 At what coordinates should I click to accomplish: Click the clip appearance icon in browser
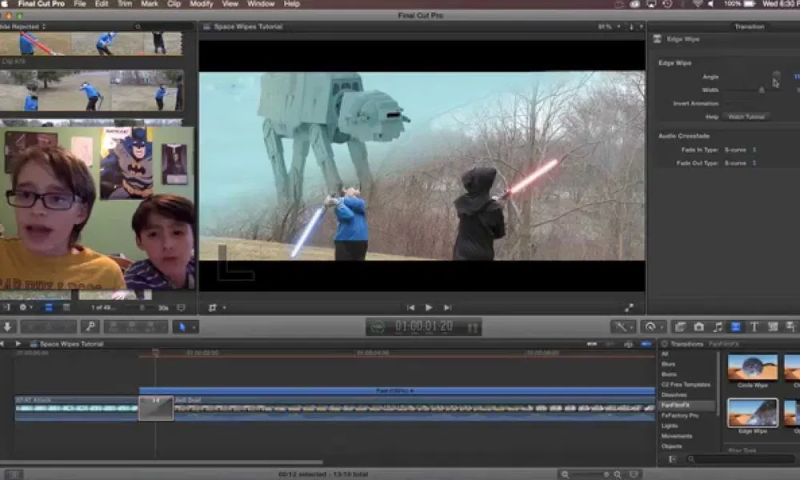[x=181, y=308]
